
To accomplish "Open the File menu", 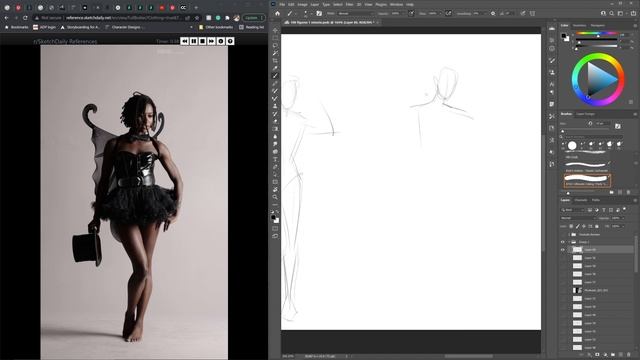I will pyautogui.click(x=282, y=4).
